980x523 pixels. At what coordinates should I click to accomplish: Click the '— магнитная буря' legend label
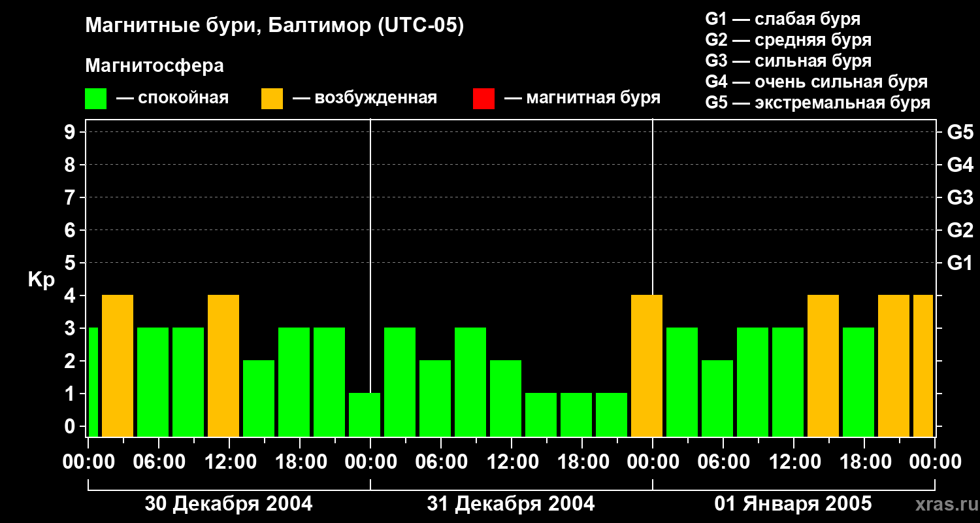click(582, 98)
